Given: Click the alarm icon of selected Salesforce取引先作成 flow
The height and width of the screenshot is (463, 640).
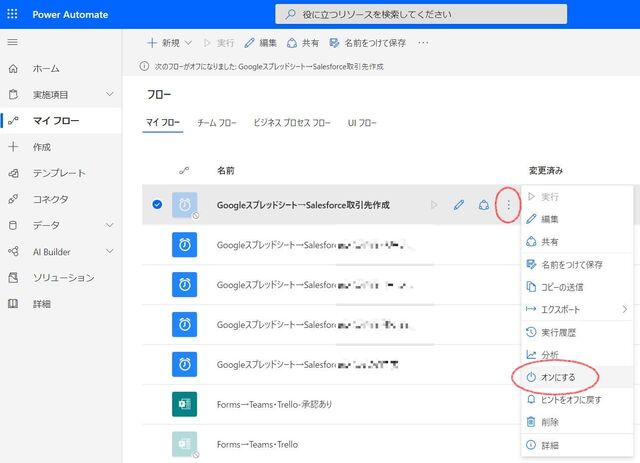Looking at the screenshot, I should click(184, 205).
